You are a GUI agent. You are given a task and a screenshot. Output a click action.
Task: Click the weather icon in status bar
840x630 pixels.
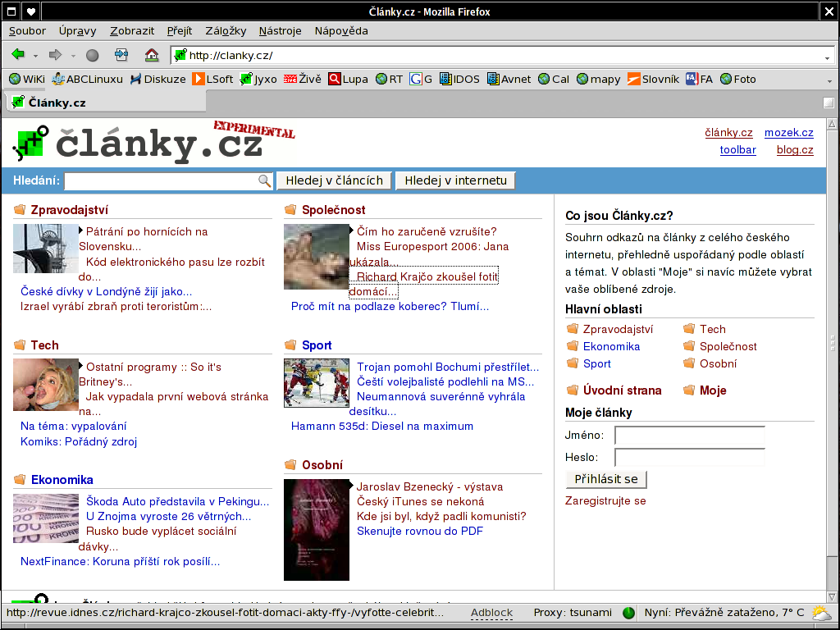coord(820,613)
